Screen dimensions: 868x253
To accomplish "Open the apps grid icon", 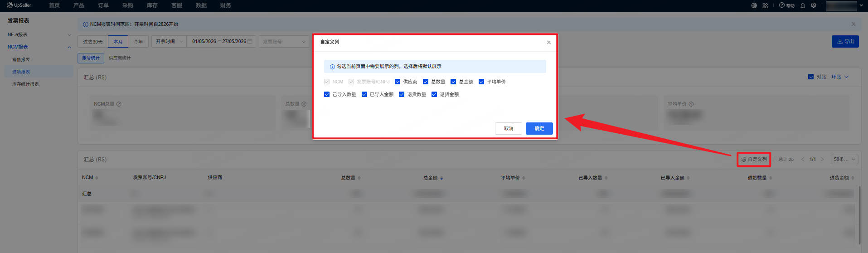I will pyautogui.click(x=765, y=5).
